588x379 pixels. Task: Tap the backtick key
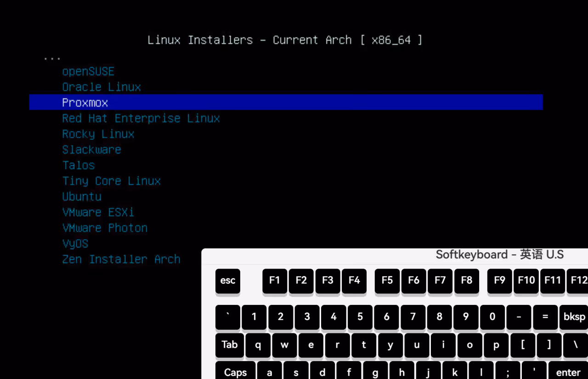tap(227, 317)
